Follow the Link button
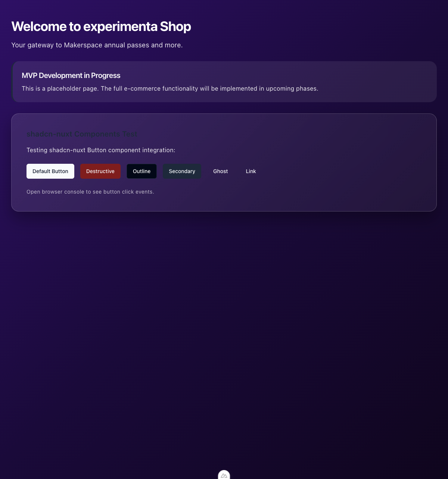The image size is (448, 479). pyautogui.click(x=251, y=171)
